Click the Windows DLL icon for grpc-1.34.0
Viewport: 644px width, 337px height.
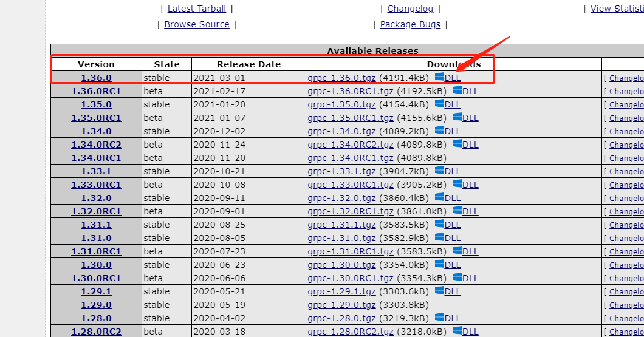[x=439, y=130]
